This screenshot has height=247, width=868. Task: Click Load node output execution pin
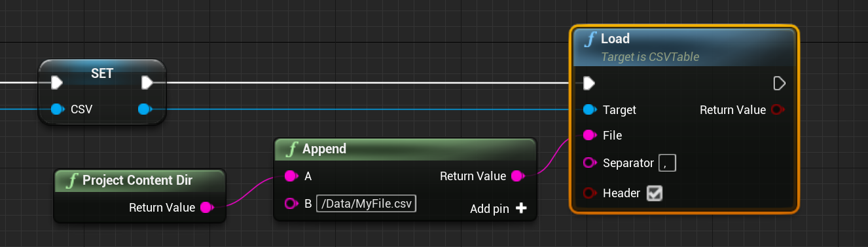point(779,83)
